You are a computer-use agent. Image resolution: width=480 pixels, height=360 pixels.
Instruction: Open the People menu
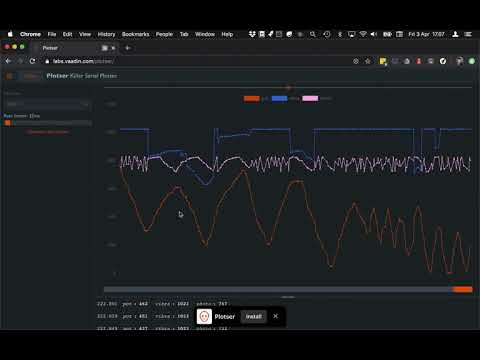coord(164,34)
